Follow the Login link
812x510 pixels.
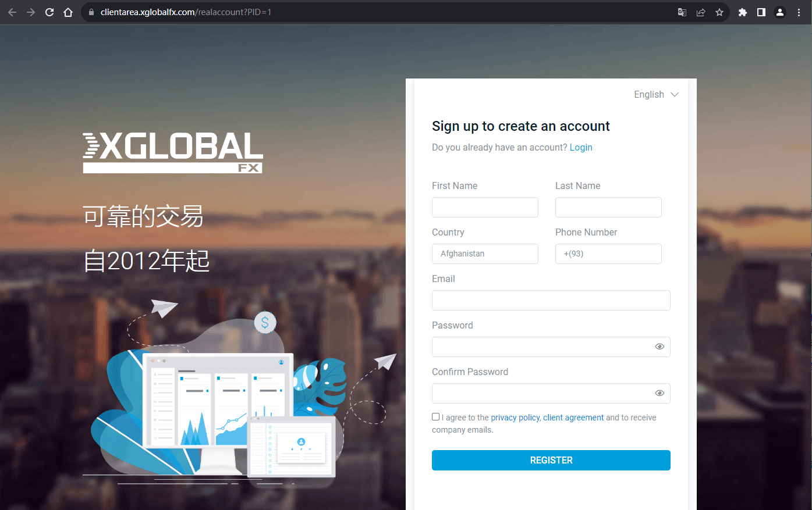581,148
